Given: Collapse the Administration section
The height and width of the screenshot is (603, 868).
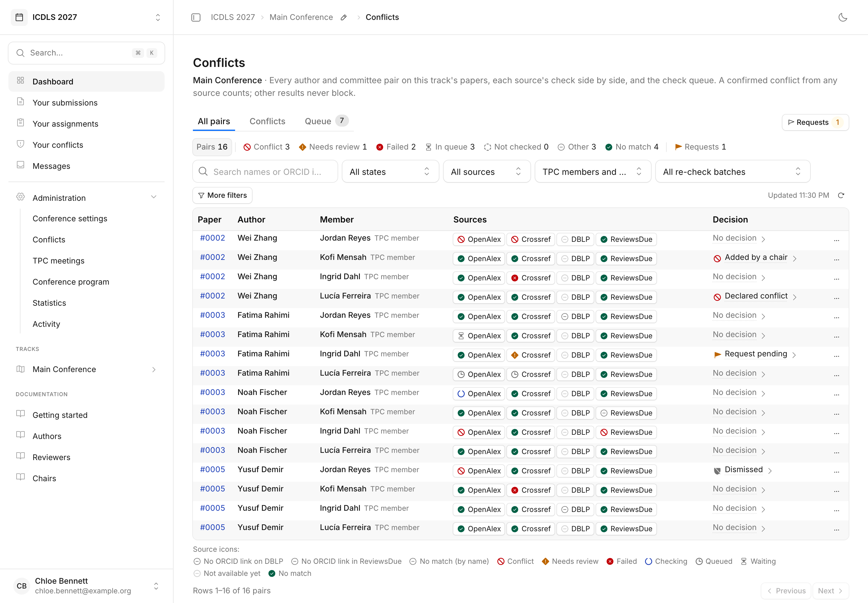Looking at the screenshot, I should point(86,197).
